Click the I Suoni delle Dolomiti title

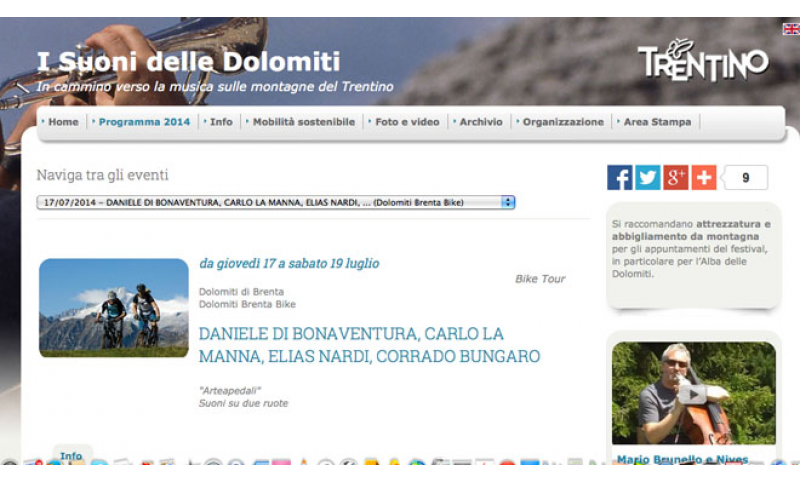click(189, 62)
